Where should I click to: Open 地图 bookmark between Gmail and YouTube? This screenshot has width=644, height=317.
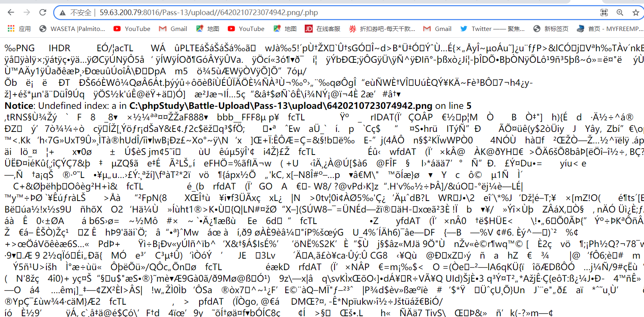pyautogui.click(x=208, y=29)
